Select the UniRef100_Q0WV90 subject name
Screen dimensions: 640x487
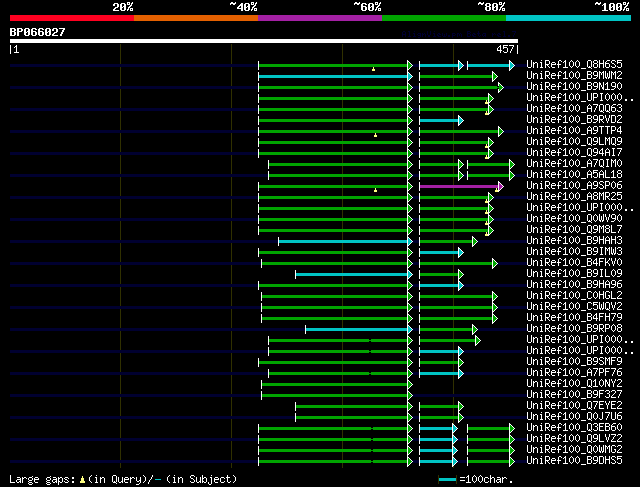[574, 219]
